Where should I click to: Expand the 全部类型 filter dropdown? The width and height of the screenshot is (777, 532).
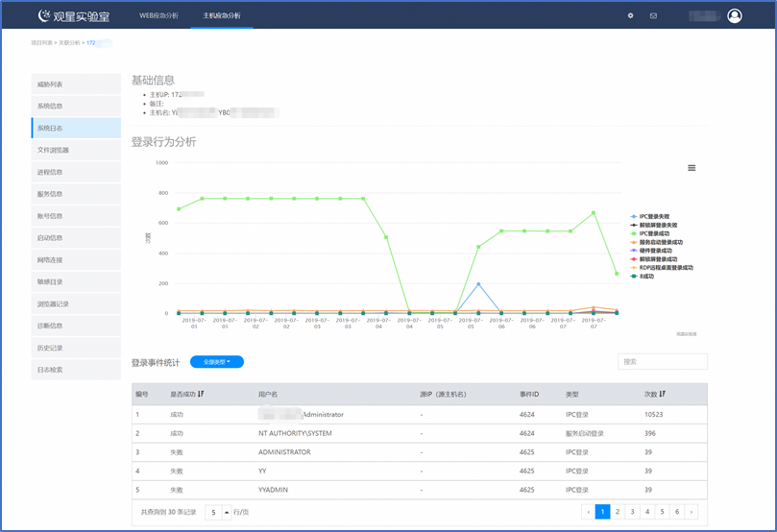pos(217,362)
